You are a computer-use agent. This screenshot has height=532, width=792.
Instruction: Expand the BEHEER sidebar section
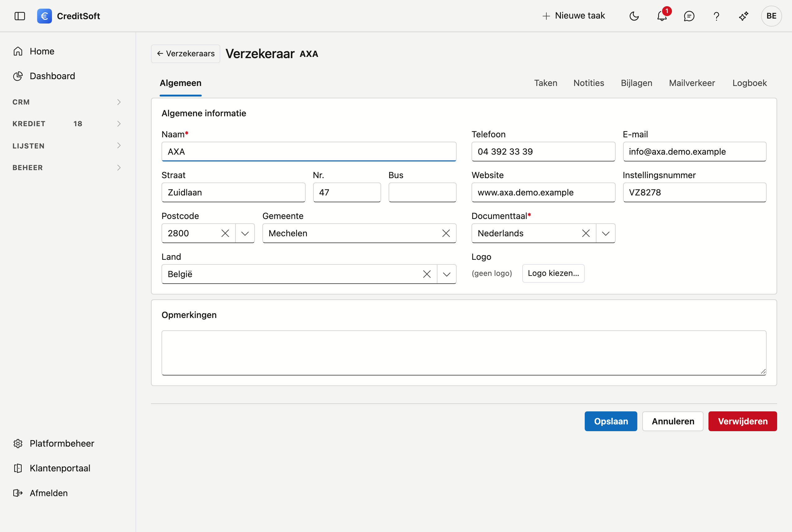point(67,168)
